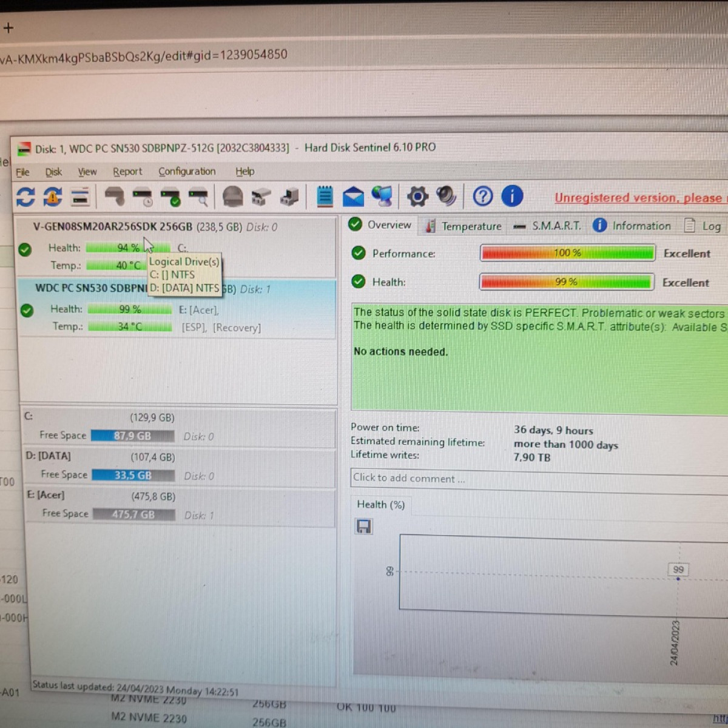Switch to the Log tab
728x728 pixels.
[x=703, y=226]
